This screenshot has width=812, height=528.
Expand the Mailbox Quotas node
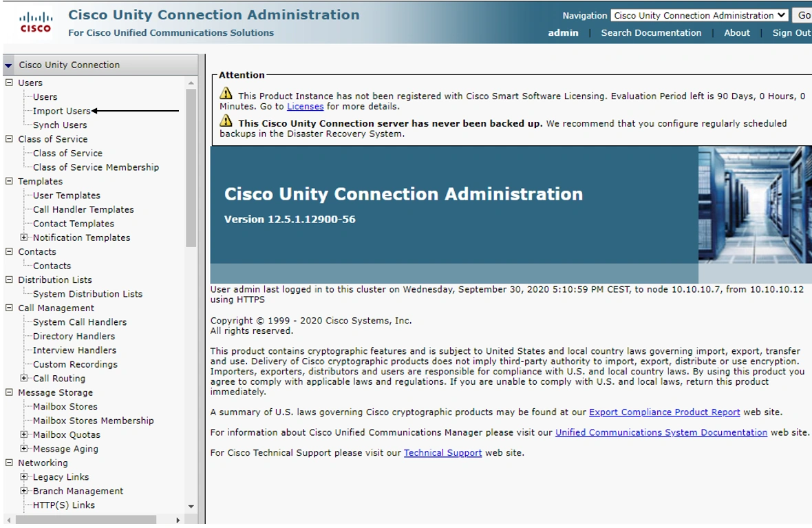tap(24, 434)
